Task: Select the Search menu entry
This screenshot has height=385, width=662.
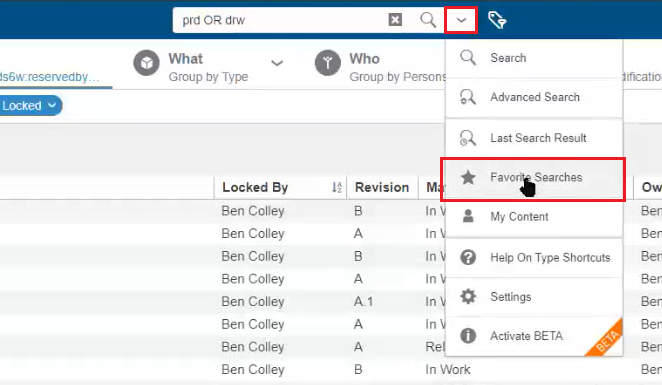Action: pyautogui.click(x=534, y=58)
